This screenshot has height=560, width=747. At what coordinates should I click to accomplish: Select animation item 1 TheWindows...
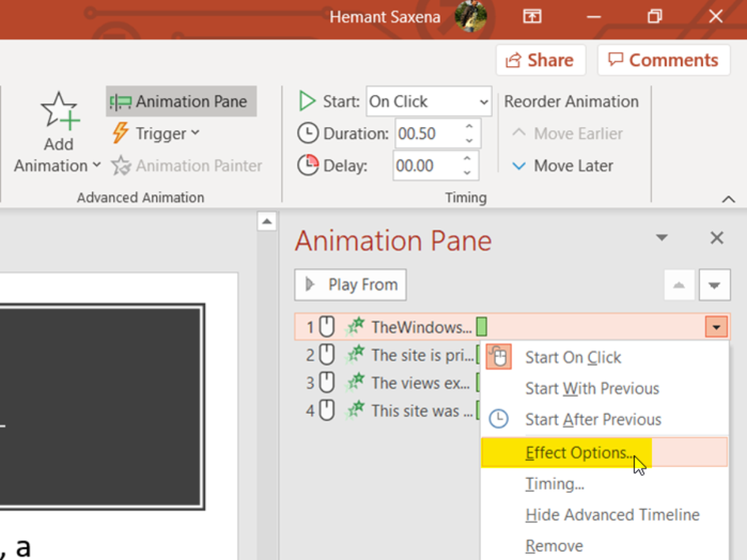(512, 327)
